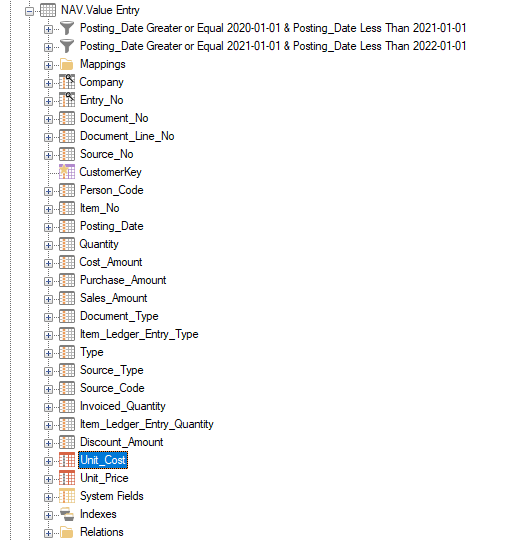The width and height of the screenshot is (530, 541).
Task: Collapse the NAV.Value Entry node
Action: pyautogui.click(x=30, y=11)
